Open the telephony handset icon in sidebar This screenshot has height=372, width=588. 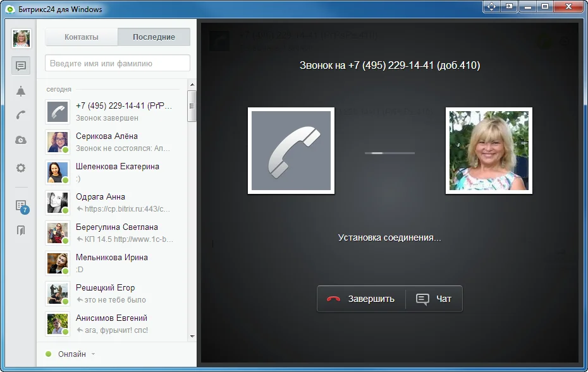[21, 115]
